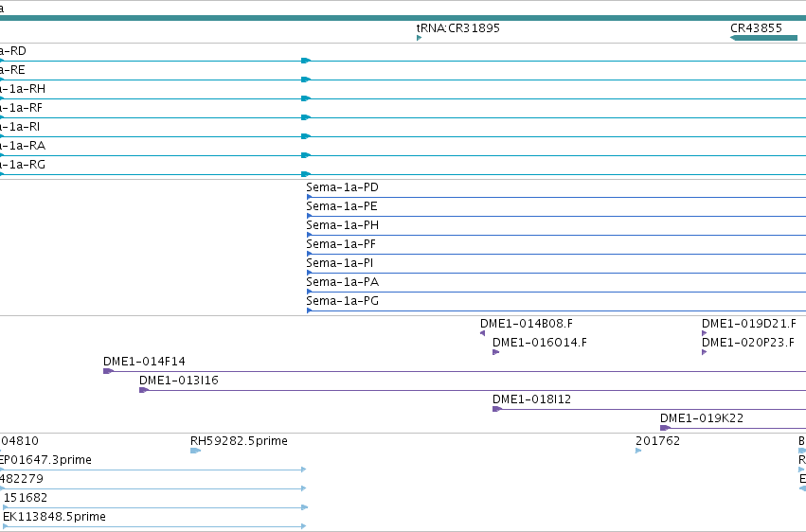Click the Sema-1a-PI protein label
The width and height of the screenshot is (806, 532).
[x=340, y=263]
